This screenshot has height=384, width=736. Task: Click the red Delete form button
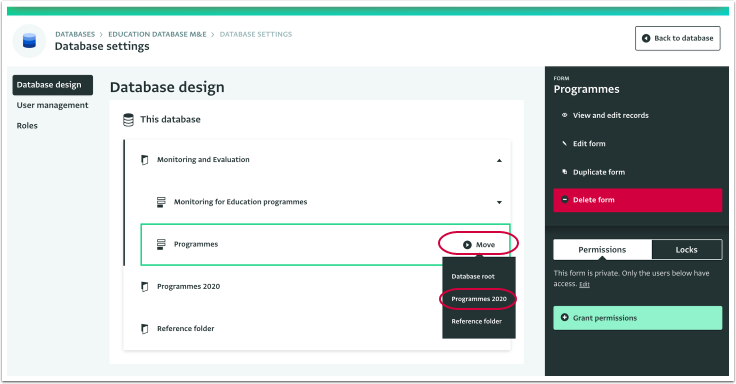pos(637,200)
